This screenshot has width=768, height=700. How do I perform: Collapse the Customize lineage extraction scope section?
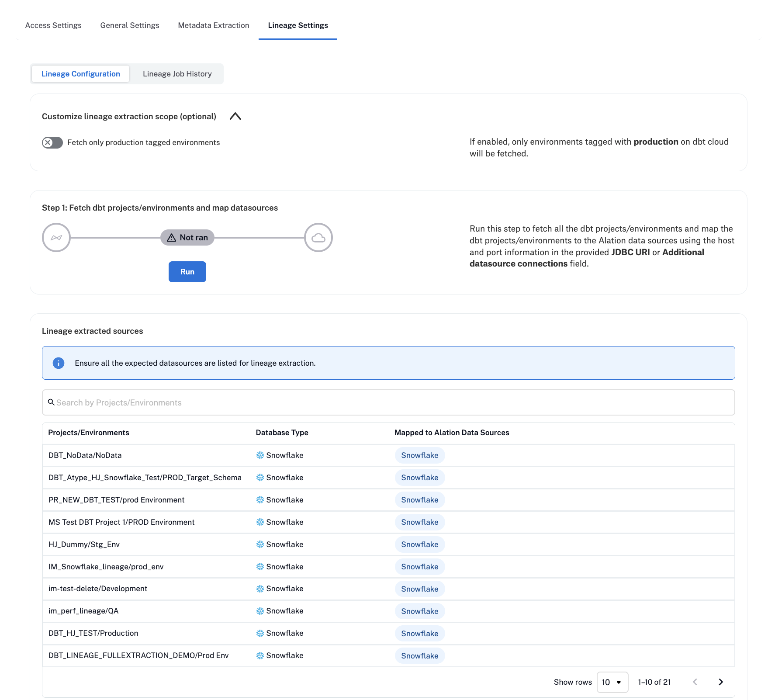point(235,116)
